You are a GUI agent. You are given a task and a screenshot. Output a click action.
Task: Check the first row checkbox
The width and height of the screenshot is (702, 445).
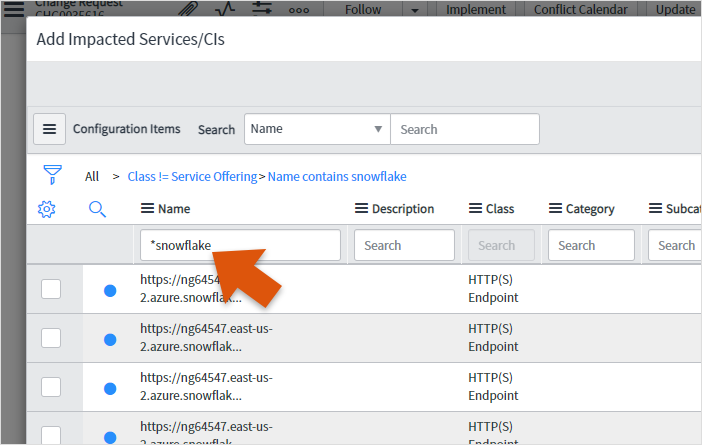pyautogui.click(x=51, y=290)
